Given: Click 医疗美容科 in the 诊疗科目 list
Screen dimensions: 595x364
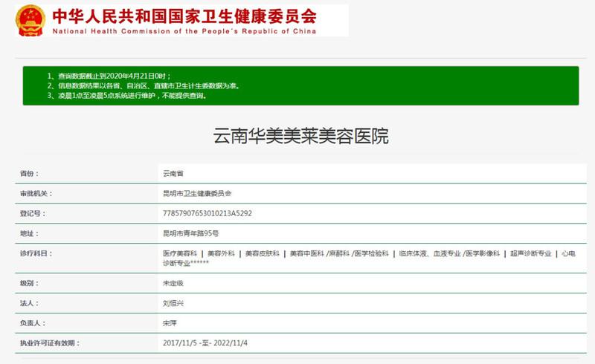Looking at the screenshot, I should pyautogui.click(x=179, y=253).
